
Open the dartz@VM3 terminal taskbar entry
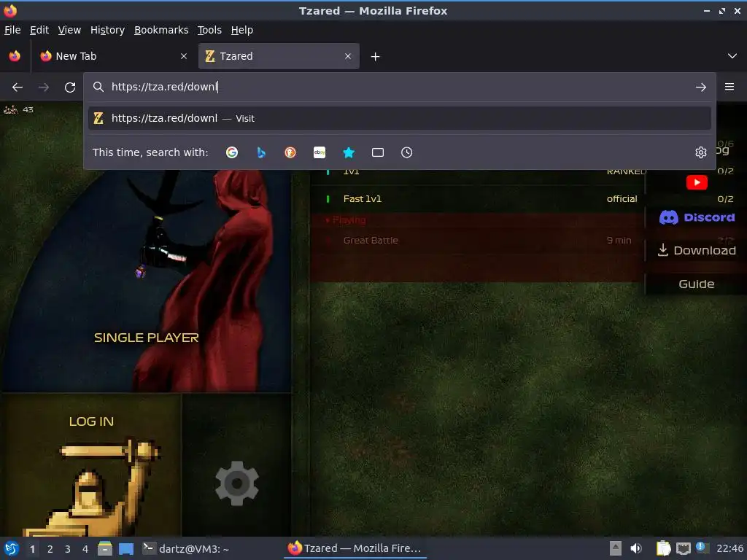186,548
